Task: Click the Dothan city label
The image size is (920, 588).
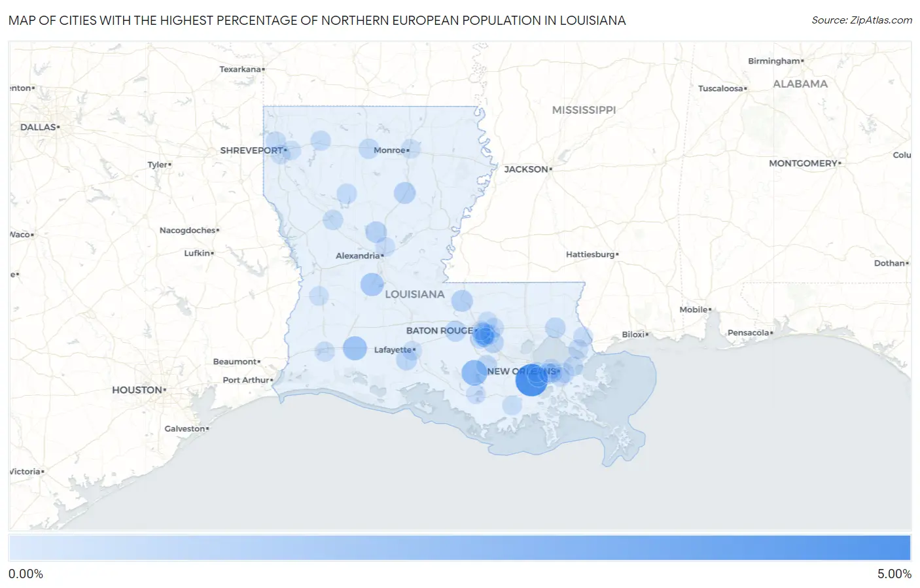Action: [x=889, y=263]
